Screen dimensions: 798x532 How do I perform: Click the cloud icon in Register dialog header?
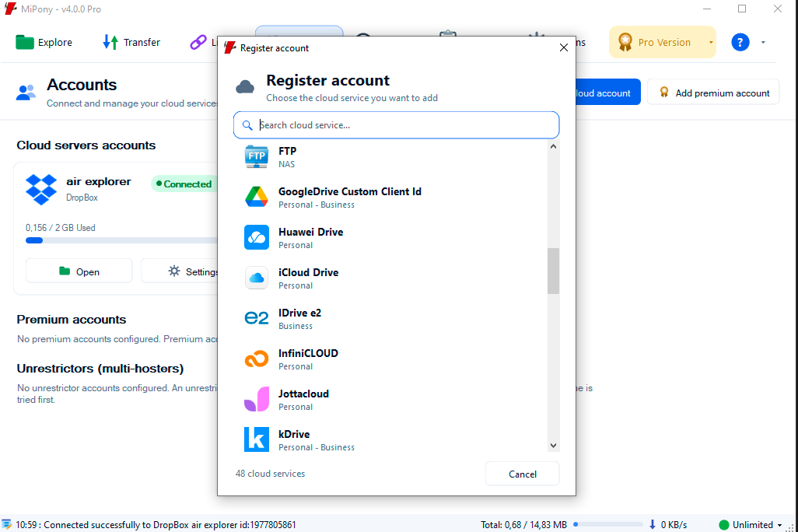[245, 87]
